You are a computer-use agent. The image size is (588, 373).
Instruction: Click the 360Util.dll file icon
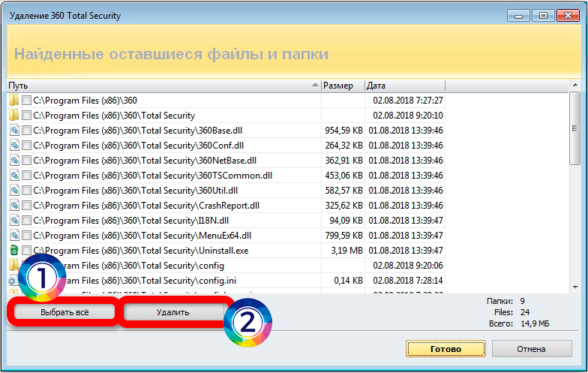pos(14,191)
